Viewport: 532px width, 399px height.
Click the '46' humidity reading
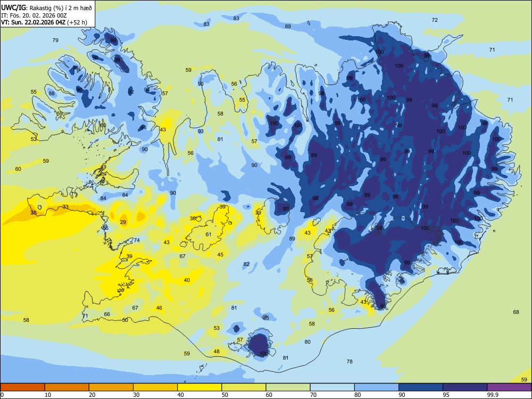(159, 308)
